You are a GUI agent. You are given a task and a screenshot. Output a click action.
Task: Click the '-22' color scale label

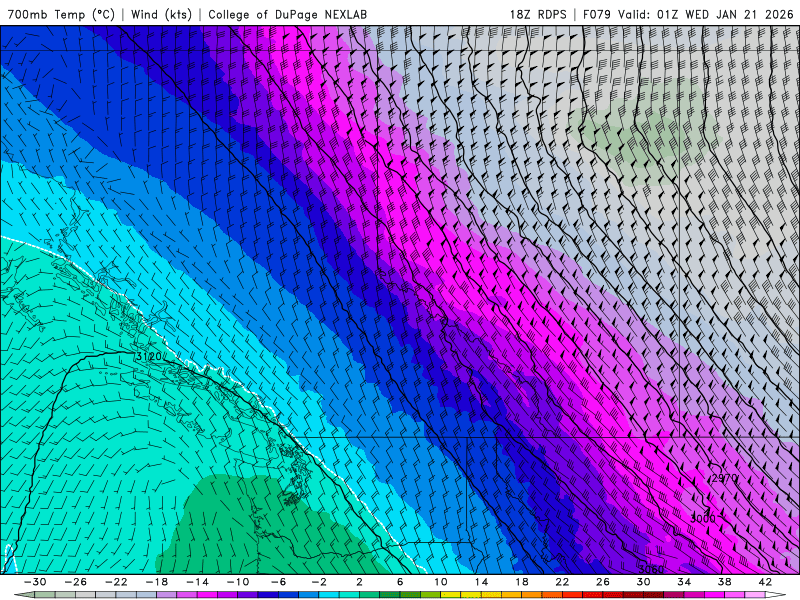(116, 582)
